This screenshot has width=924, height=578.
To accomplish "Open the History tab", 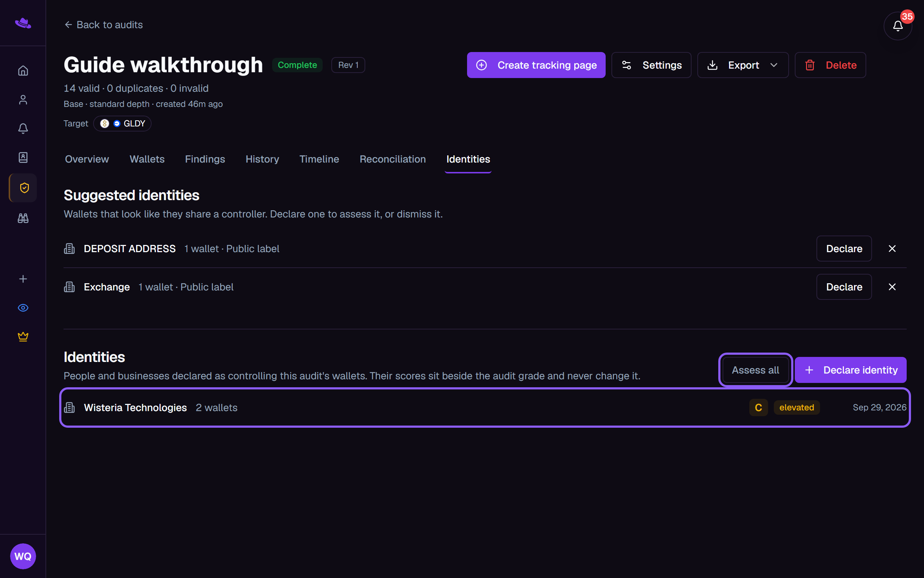I will click(262, 159).
